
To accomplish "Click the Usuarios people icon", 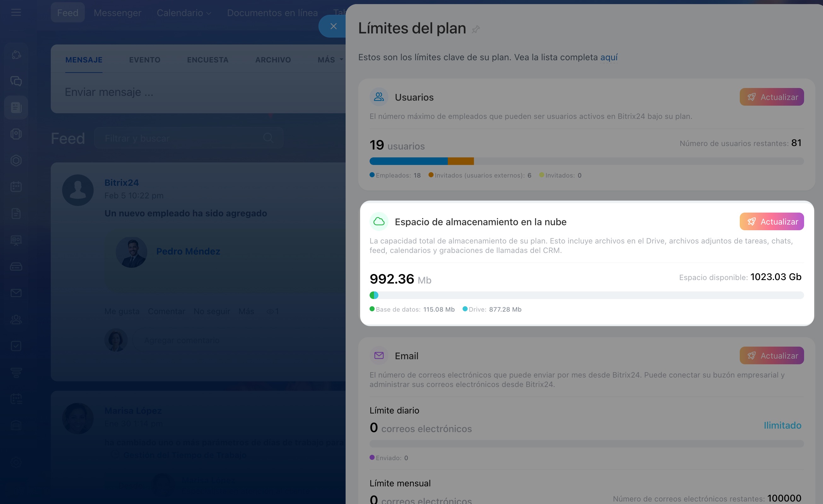I will (x=379, y=97).
